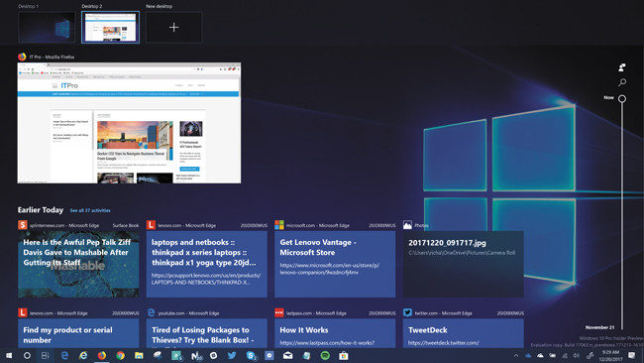Launch Internet Explorer from the taskbar

coord(83,356)
